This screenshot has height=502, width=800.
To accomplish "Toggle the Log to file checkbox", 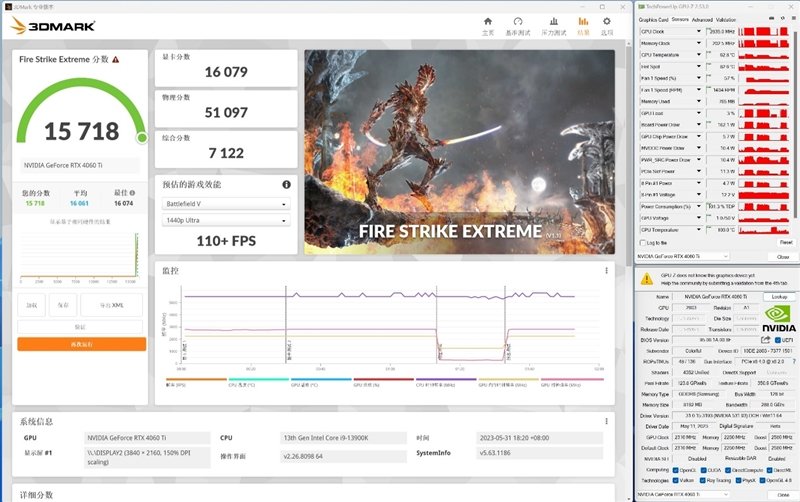I will coord(643,243).
